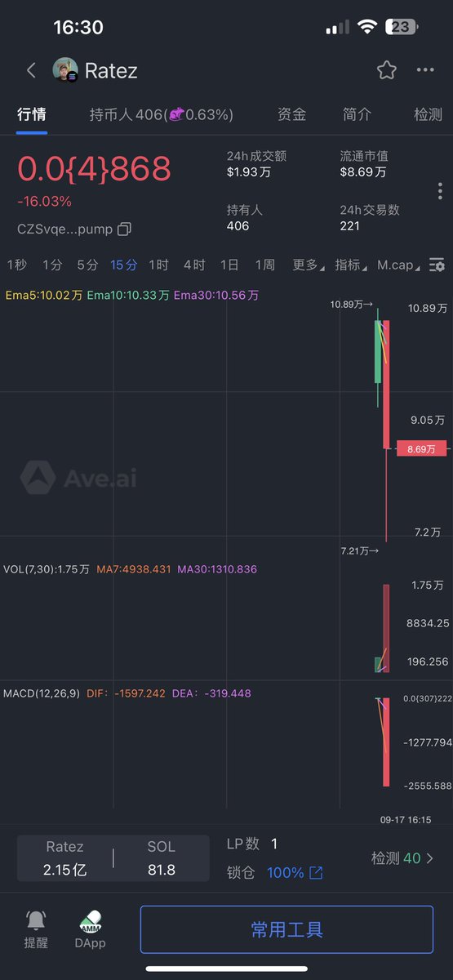Open the 提醒 bell alert icon
The width and height of the screenshot is (453, 980).
pyautogui.click(x=36, y=920)
